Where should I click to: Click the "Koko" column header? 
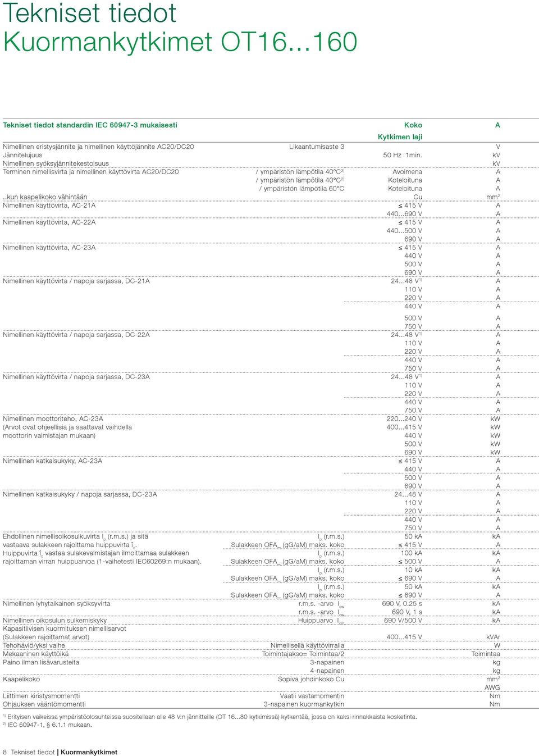413,125
